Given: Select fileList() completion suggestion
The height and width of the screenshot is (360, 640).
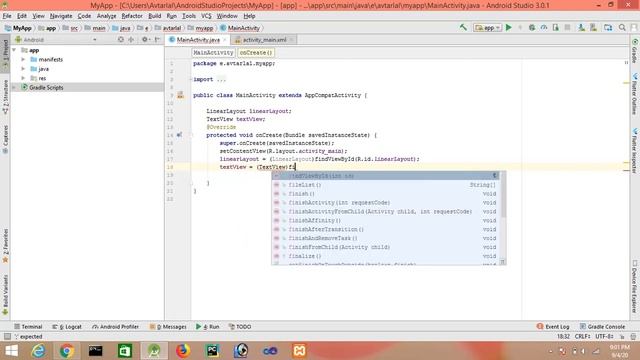Looking at the screenshot, I should (385, 185).
